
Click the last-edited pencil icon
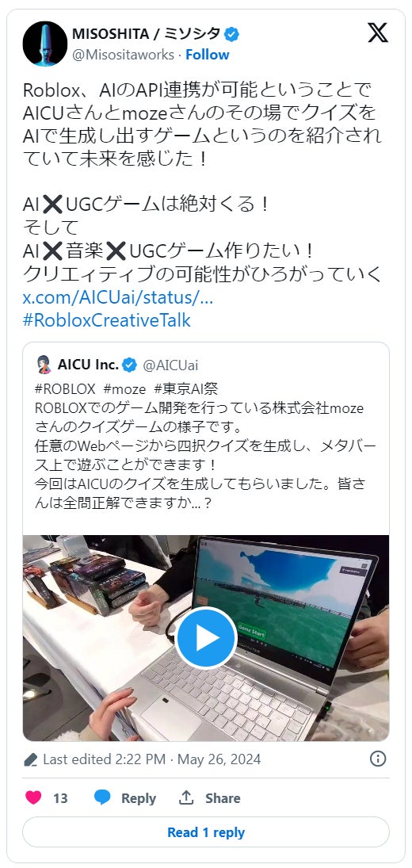(x=31, y=759)
